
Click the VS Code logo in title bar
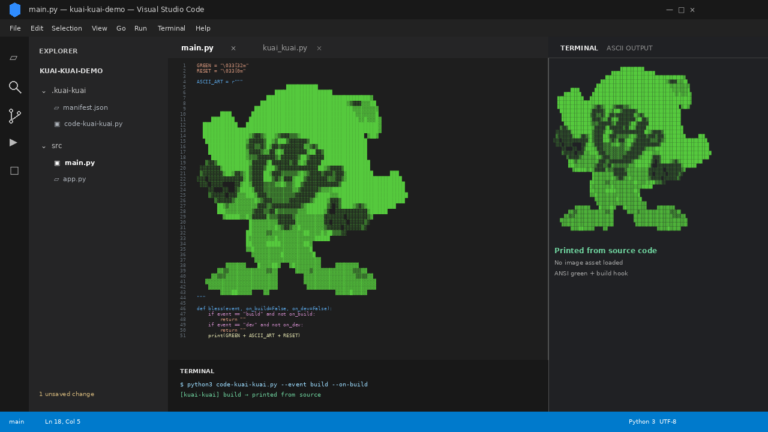pos(15,9)
